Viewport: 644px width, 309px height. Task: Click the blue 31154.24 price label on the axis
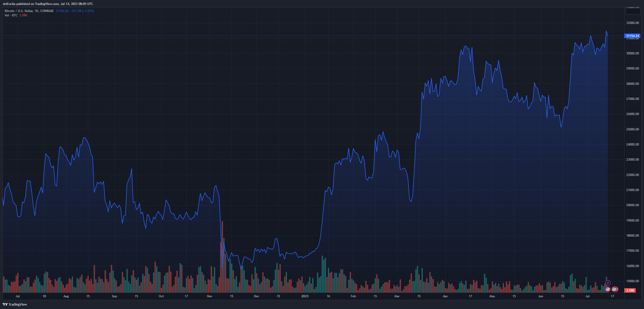pyautogui.click(x=632, y=36)
